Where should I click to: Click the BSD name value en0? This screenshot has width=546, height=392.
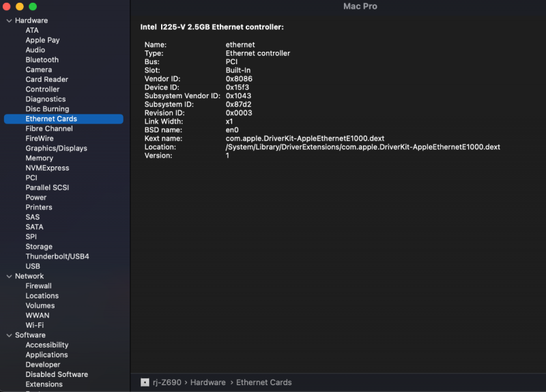click(x=232, y=130)
